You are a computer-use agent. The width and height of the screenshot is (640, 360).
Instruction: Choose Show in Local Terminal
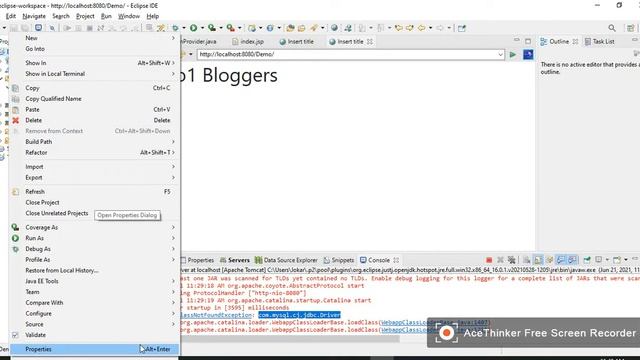pyautogui.click(x=94, y=74)
